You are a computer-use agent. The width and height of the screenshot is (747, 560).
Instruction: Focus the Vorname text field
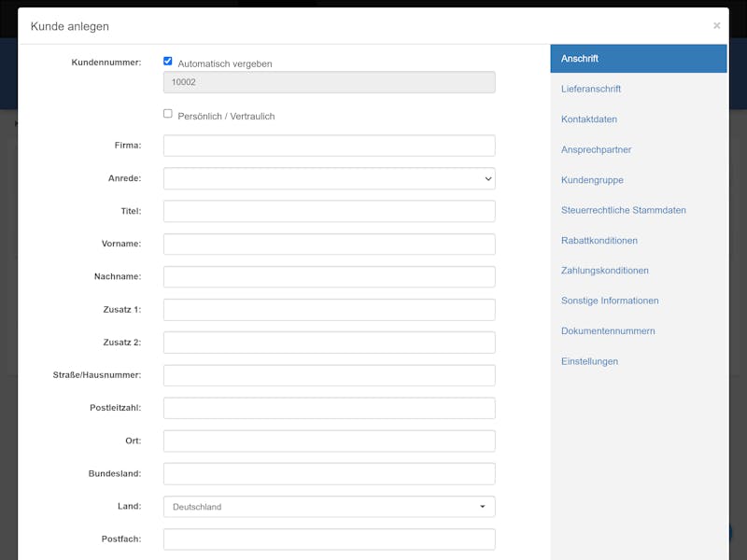click(x=330, y=244)
